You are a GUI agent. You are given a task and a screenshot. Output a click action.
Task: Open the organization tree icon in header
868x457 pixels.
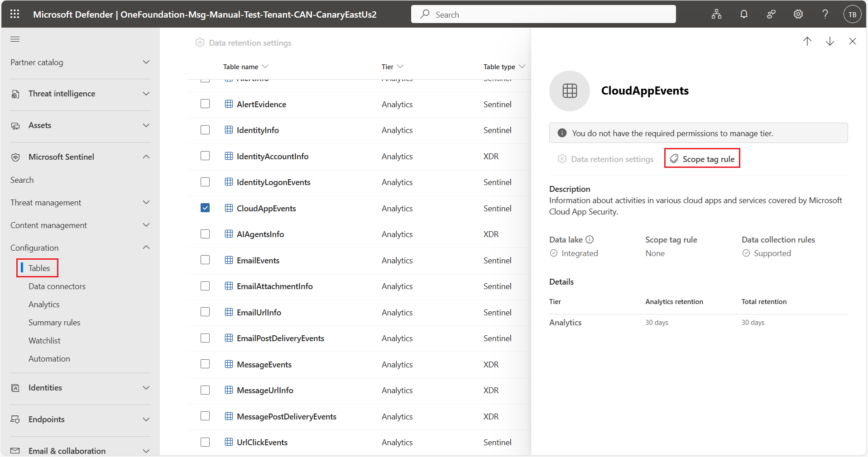(x=716, y=14)
